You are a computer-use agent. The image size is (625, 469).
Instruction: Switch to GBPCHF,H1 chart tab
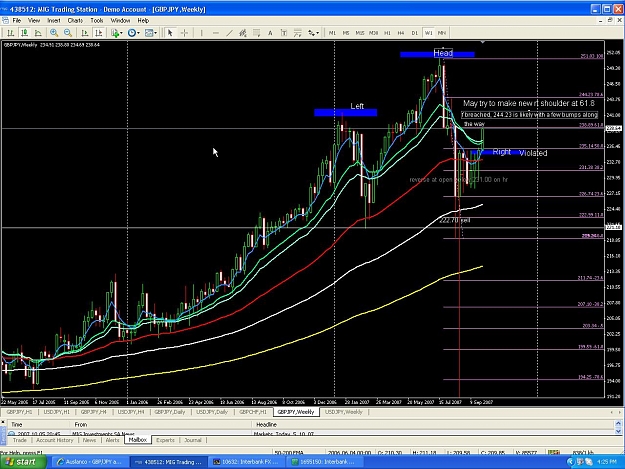coord(253,412)
